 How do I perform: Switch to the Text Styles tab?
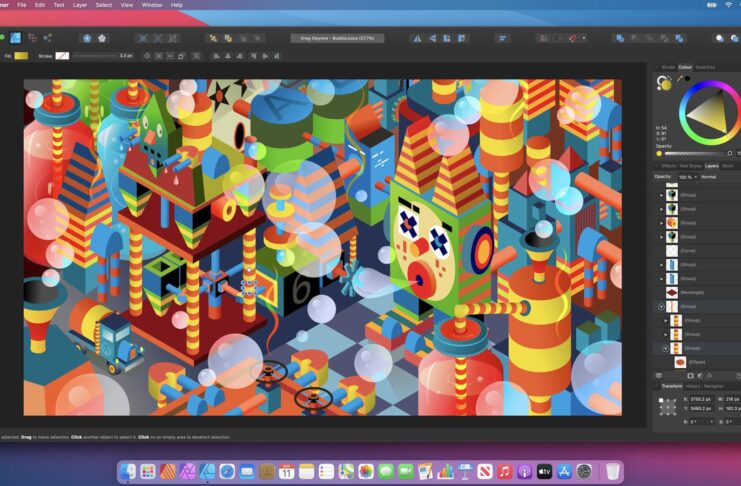(690, 166)
